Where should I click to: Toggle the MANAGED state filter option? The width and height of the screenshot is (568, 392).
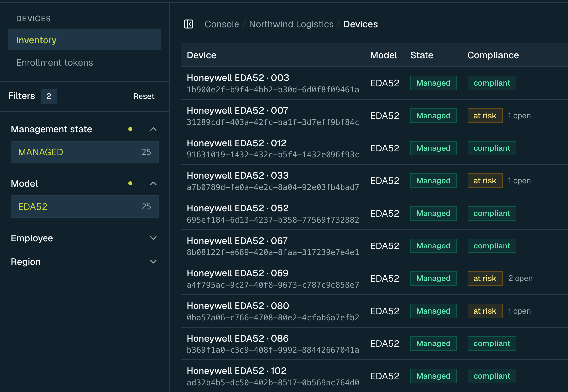[x=85, y=152]
